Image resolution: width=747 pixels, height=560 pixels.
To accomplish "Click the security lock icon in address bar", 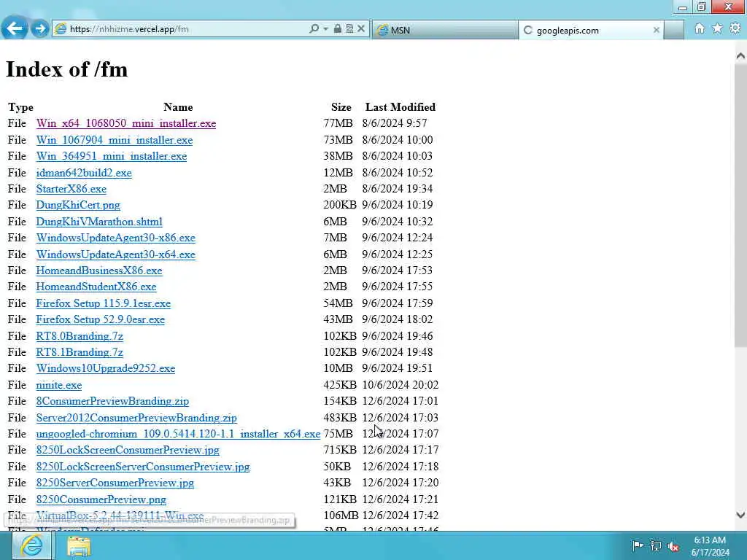I will 337,29.
